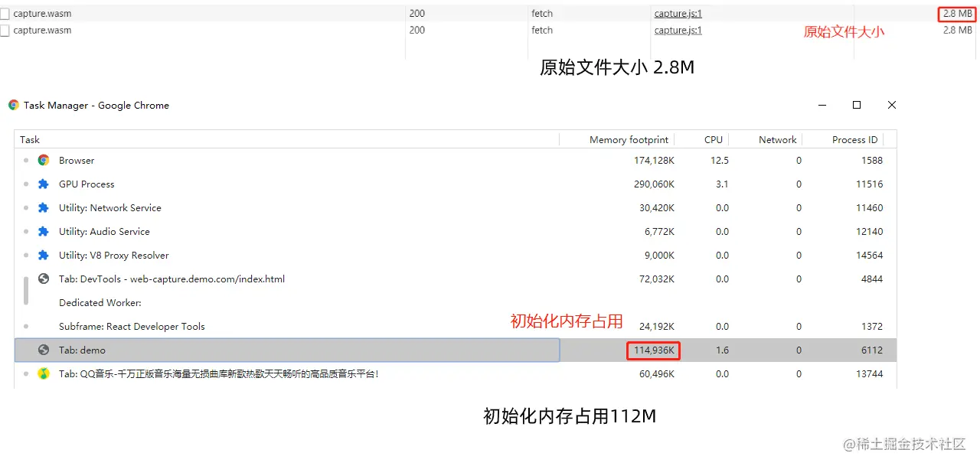Image resolution: width=980 pixels, height=466 pixels.
Task: Click the globe icon beside Tab: demo
Action: pyautogui.click(x=44, y=350)
